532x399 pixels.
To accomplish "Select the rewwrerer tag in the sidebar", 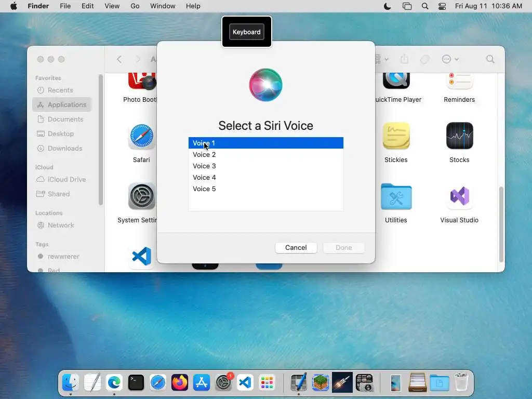I will pos(62,257).
